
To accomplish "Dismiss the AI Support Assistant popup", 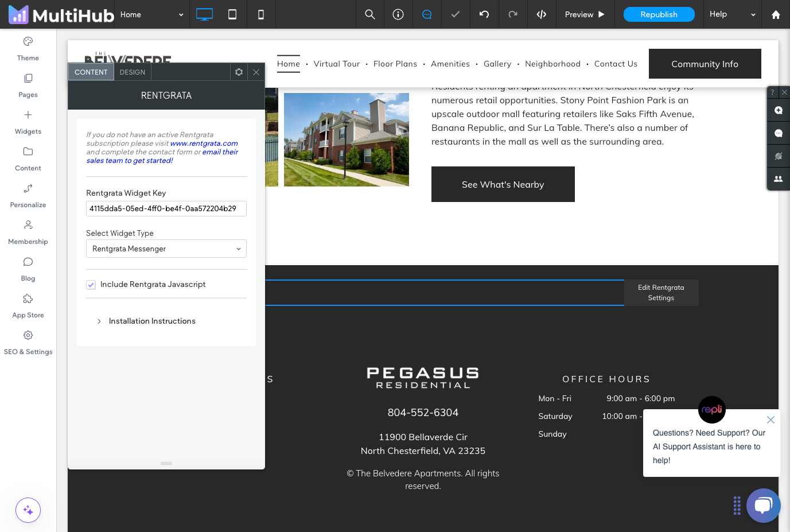I will (770, 420).
